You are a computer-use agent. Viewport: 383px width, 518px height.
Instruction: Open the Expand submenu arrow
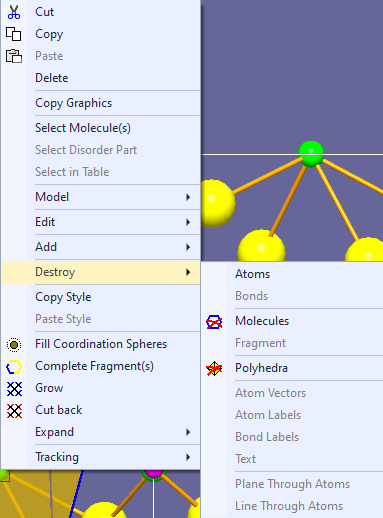point(188,432)
